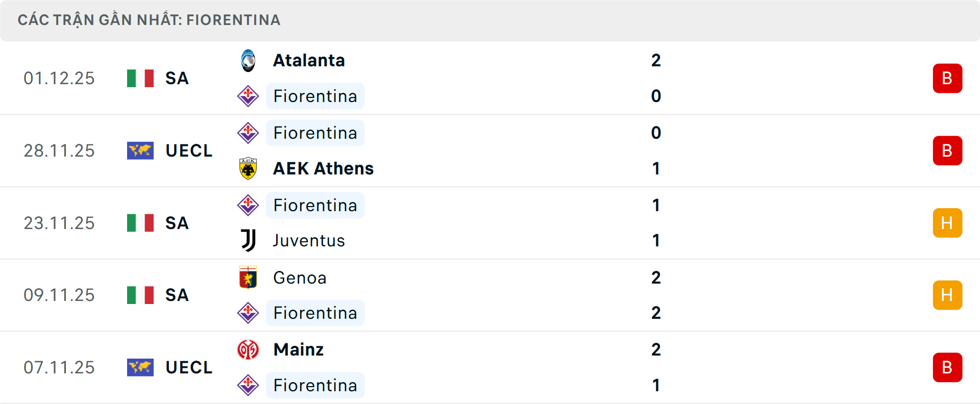The image size is (980, 404).
Task: Click the red B badge for the Mainz game
Action: pyautogui.click(x=948, y=367)
